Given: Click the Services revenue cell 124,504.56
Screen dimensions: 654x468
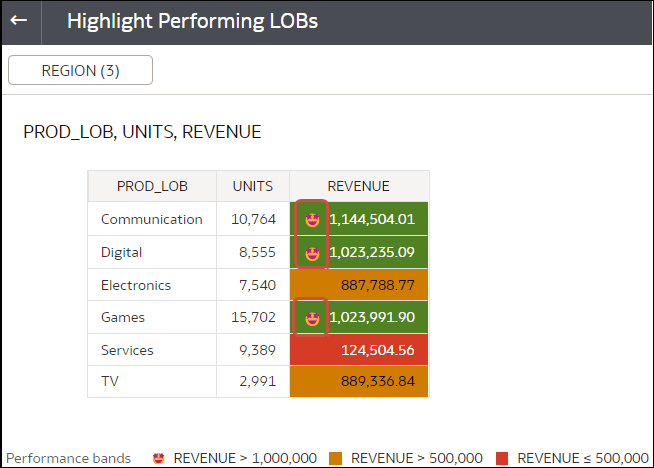Looking at the screenshot, I should [376, 351].
